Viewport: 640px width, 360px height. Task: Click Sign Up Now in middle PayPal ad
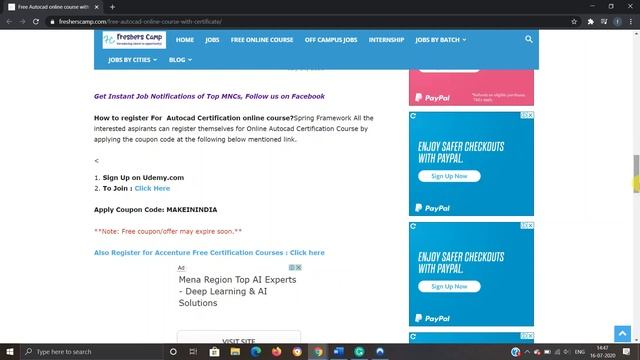pyautogui.click(x=449, y=176)
